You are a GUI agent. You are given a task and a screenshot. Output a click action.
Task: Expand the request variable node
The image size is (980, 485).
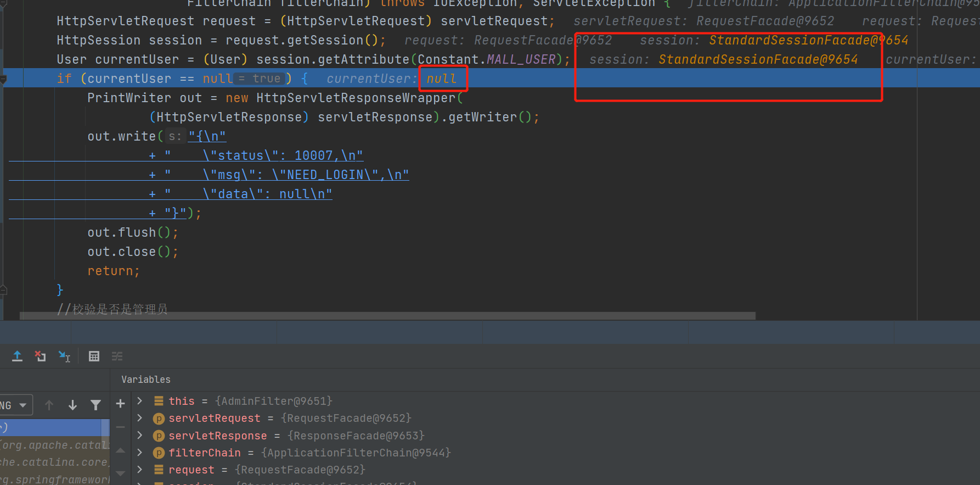[140, 470]
